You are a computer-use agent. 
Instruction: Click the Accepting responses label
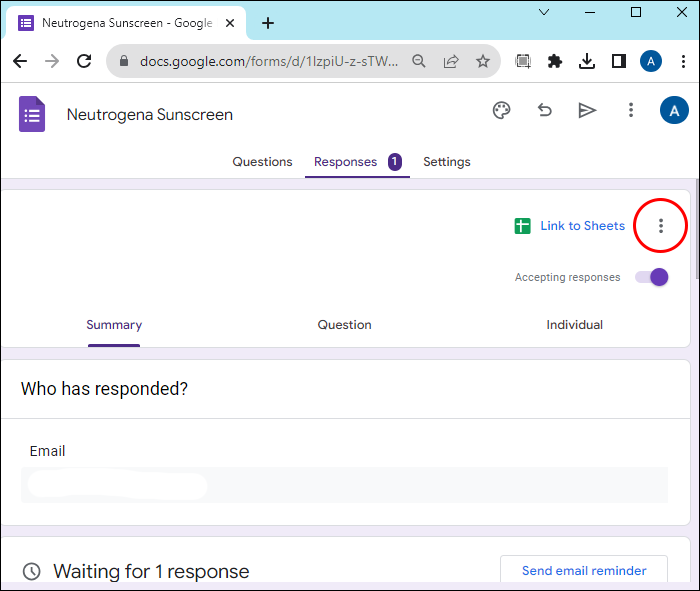567,277
